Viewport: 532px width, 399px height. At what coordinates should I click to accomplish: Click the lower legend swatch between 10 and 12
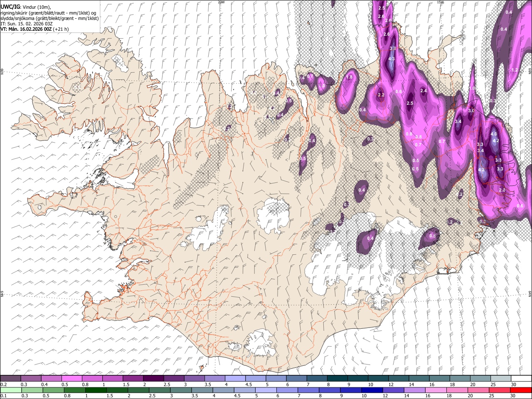point(373,390)
